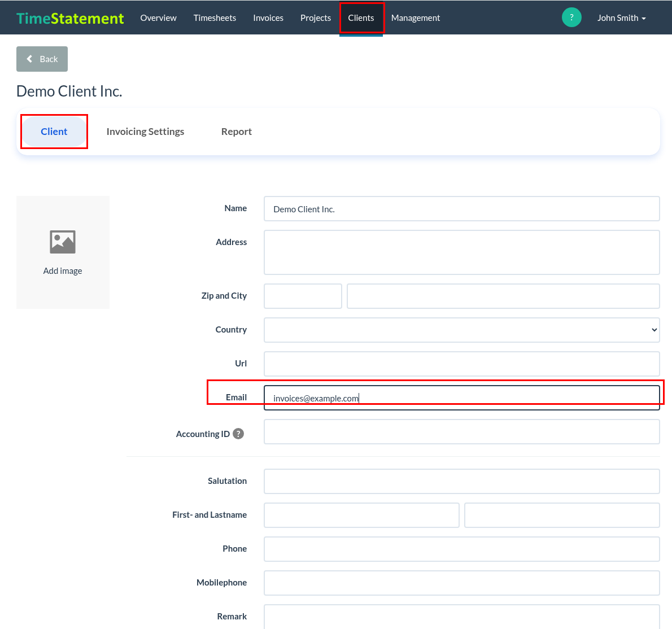Click the Accounting ID help icon
The image size is (672, 629).
[238, 434]
